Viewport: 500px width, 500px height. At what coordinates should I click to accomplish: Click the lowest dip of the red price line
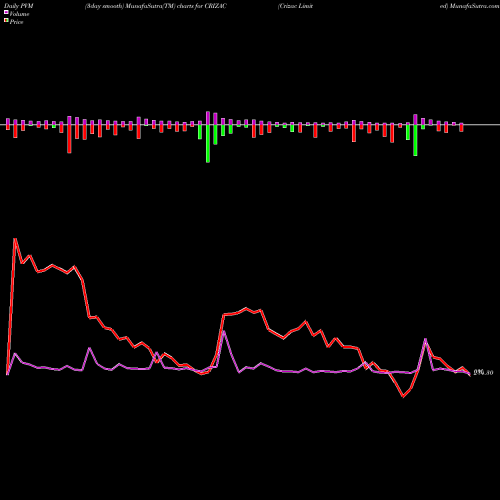click(403, 396)
